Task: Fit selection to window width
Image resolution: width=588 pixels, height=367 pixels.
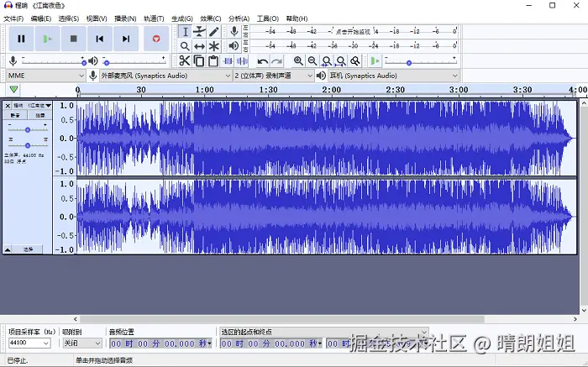Action: click(327, 60)
